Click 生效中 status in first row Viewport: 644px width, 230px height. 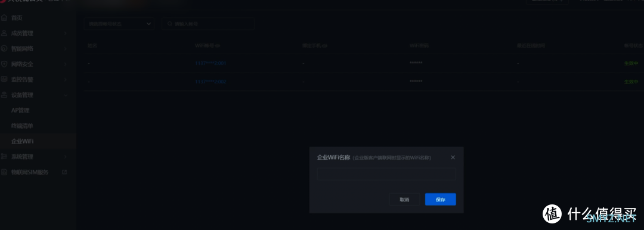click(631, 63)
